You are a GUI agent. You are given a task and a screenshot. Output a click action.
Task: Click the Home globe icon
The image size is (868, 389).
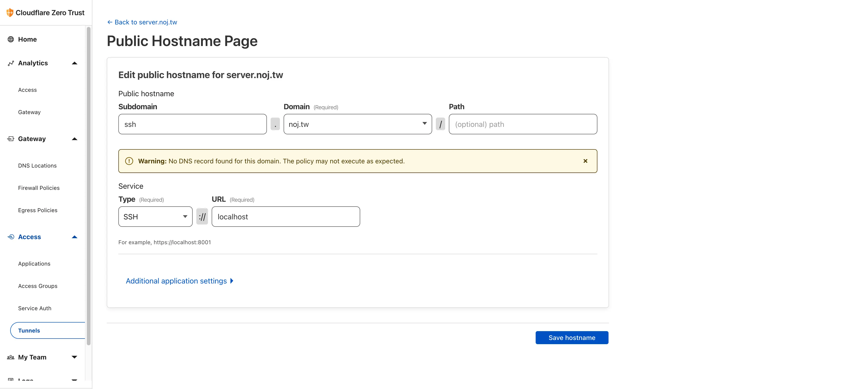(11, 39)
